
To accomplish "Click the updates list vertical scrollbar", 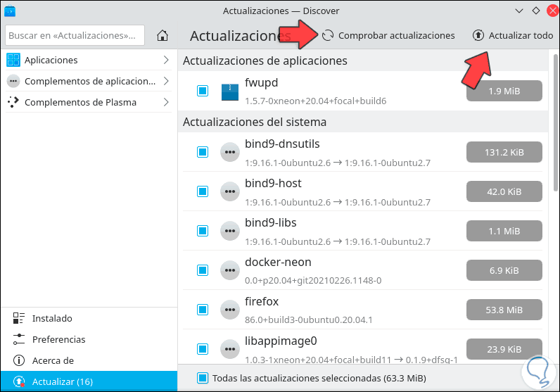I will click(x=555, y=123).
